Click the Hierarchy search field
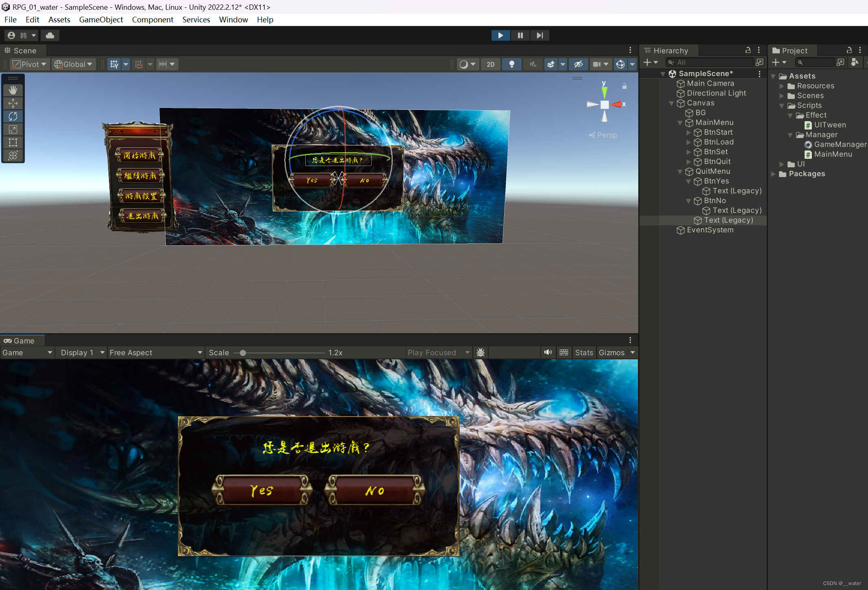This screenshot has height=590, width=868. click(x=709, y=62)
